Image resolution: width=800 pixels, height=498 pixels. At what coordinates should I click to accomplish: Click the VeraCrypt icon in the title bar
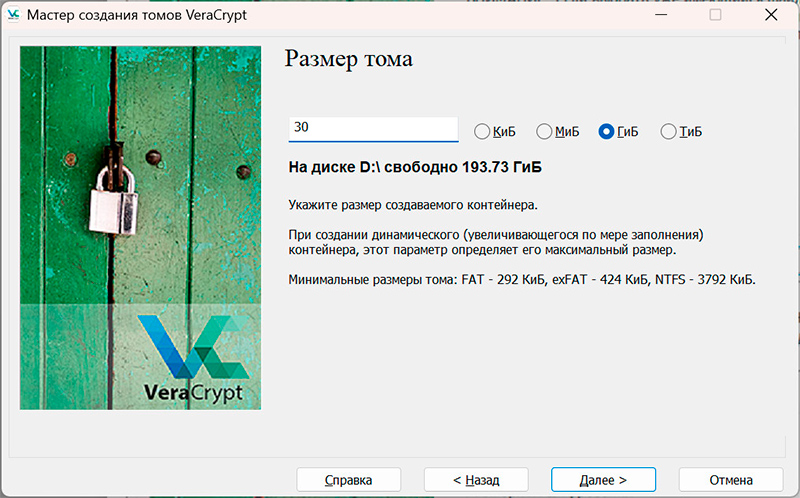click(x=13, y=15)
